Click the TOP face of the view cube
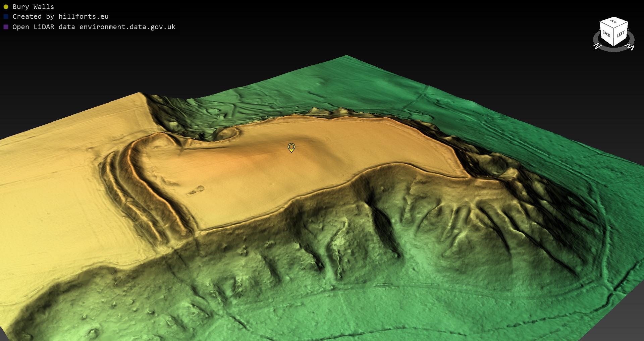Image resolution: width=644 pixels, height=341 pixels. (614, 22)
